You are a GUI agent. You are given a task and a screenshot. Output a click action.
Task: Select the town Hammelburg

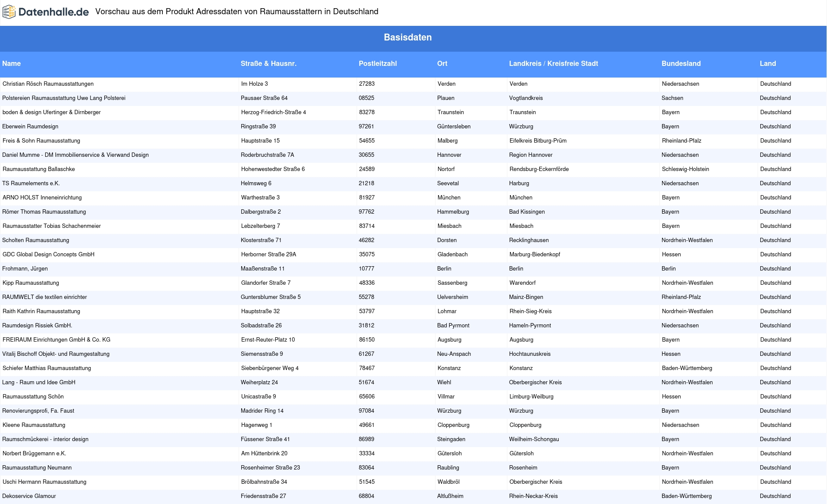453,212
